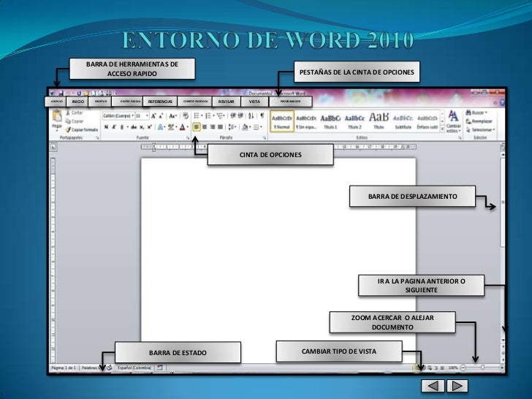The width and height of the screenshot is (532, 399).
Task: Select align left paragraph button
Action: click(197, 127)
